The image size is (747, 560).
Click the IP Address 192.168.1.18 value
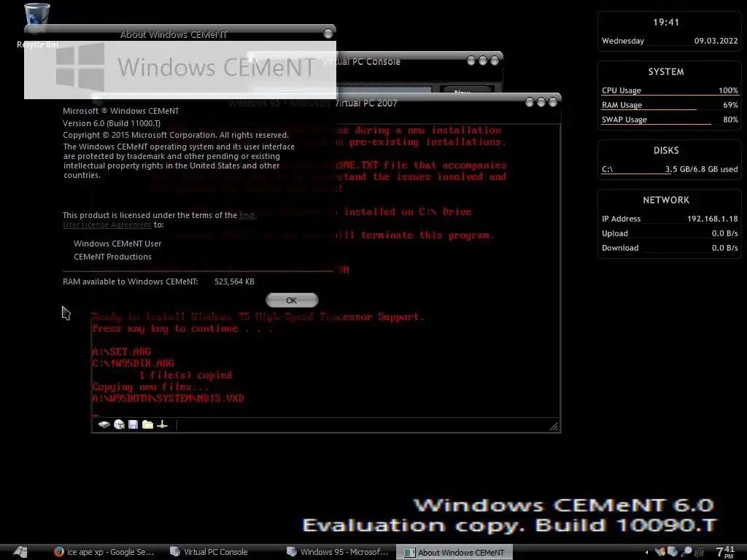pos(712,219)
